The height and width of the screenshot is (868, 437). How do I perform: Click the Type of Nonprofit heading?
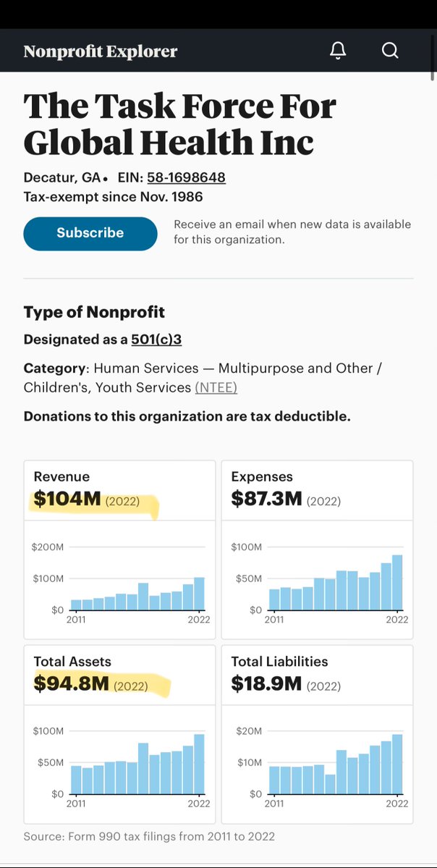tap(94, 312)
